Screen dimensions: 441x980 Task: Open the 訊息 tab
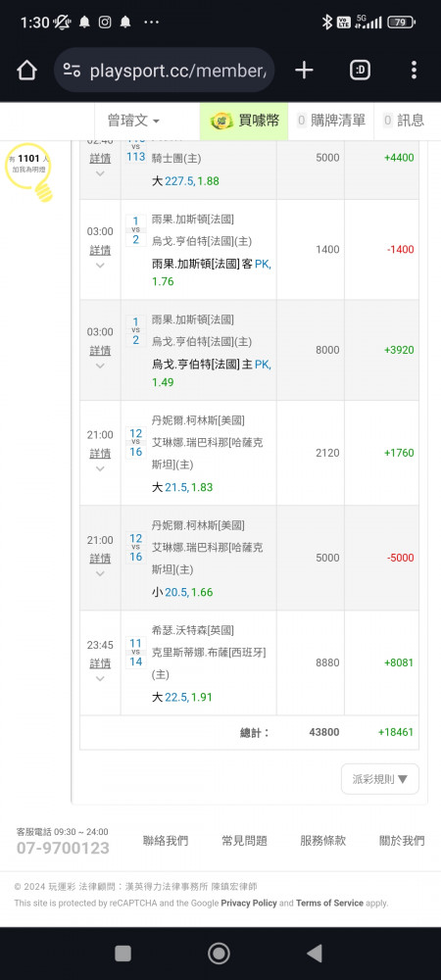tap(404, 121)
